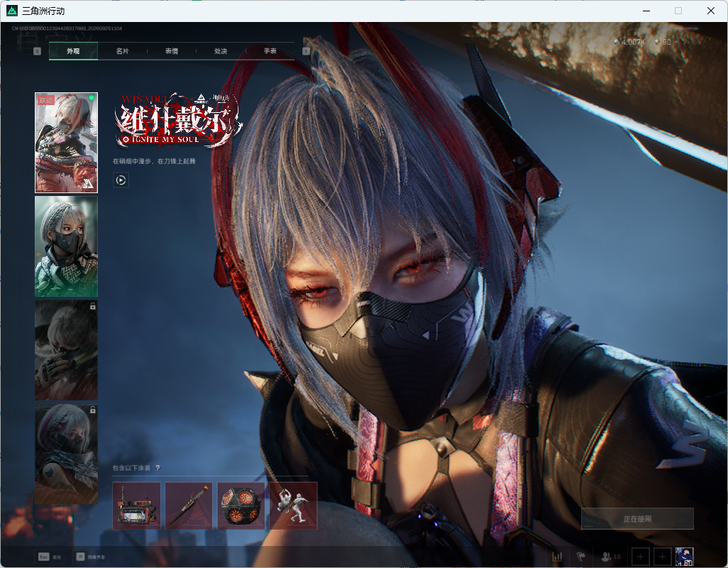Click the 90 currency display

663,42
